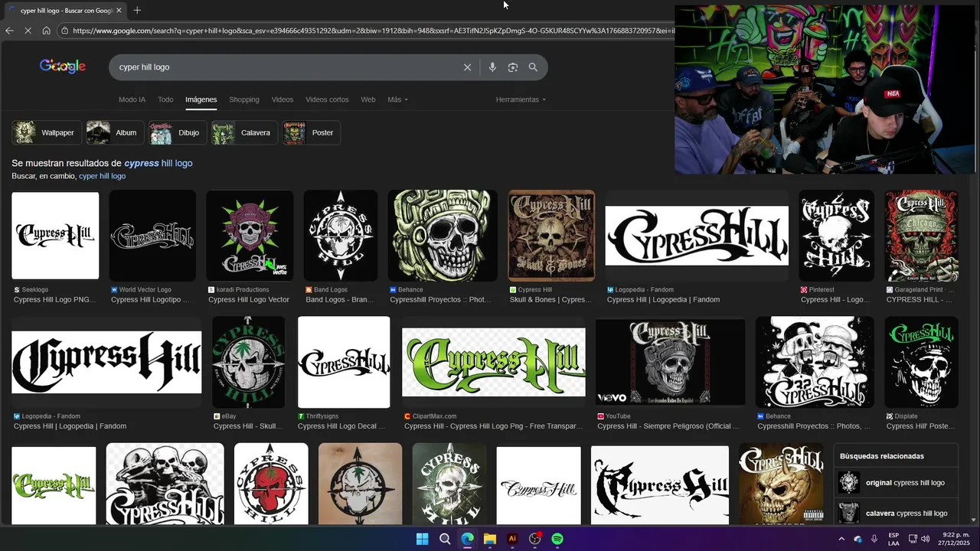Select the Calavera filter chip
The image size is (980, 551).
pos(244,132)
